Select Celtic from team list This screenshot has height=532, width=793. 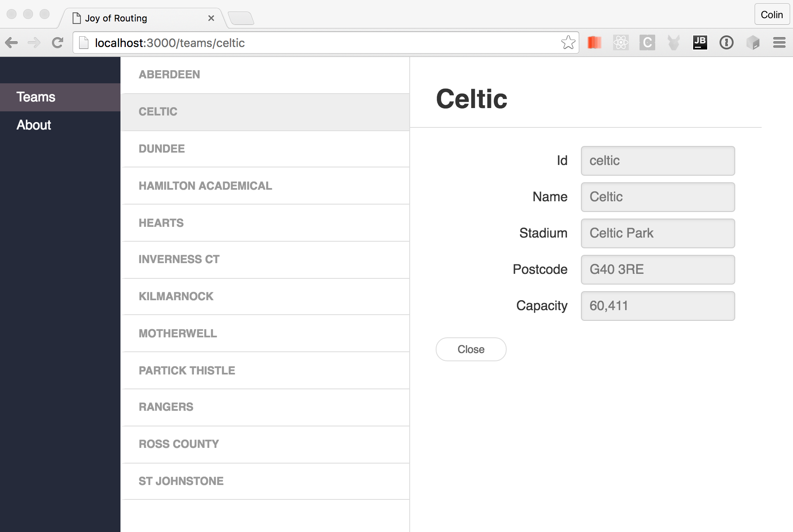tap(265, 112)
